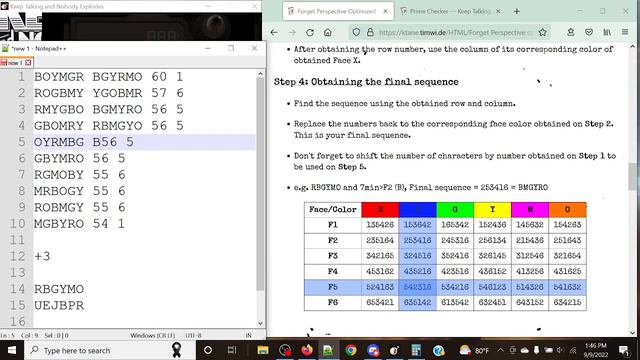Image resolution: width=640 pixels, height=360 pixels.
Task: Switch to the Prime Checker tab
Action: click(x=451, y=11)
